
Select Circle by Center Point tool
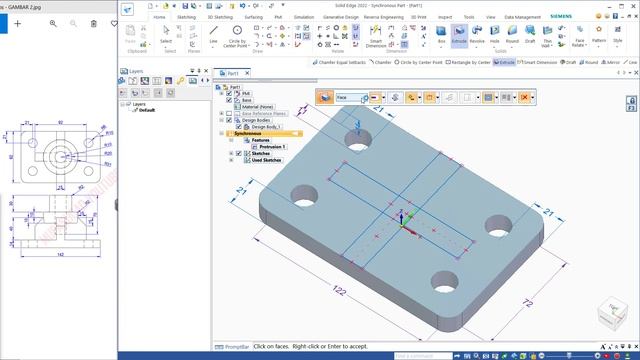(x=237, y=36)
